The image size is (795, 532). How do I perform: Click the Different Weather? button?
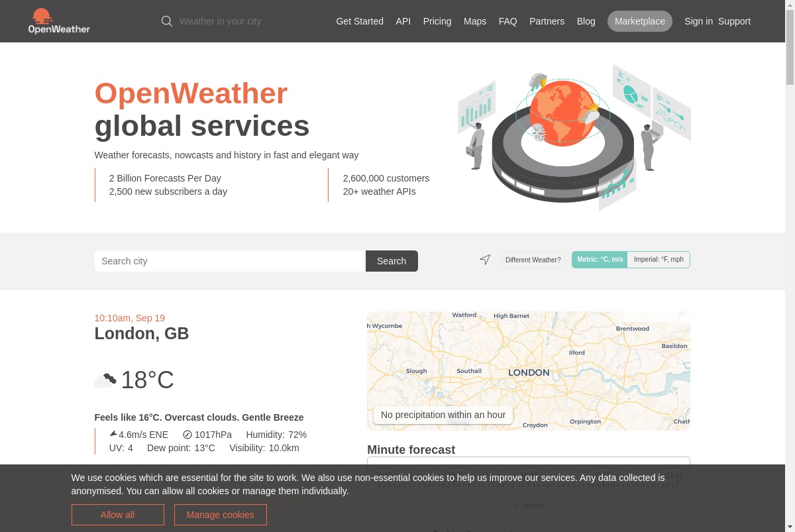[533, 260]
